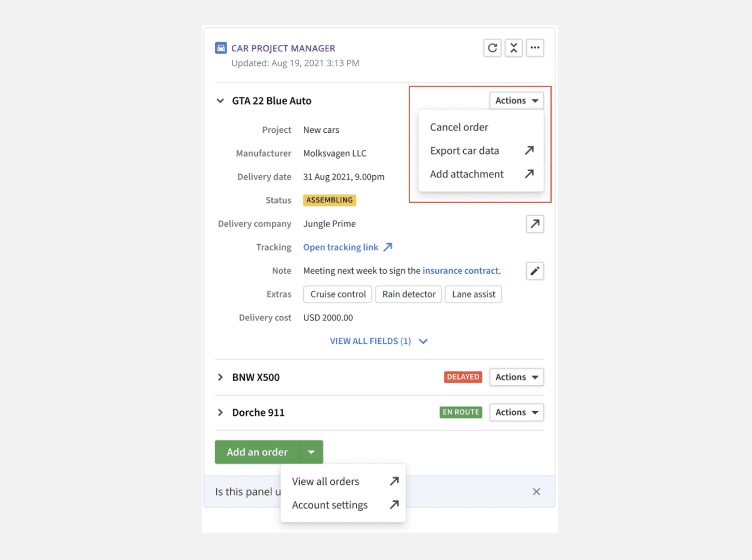The image size is (752, 560).
Task: Click the GTA 22 Blue Auto heading
Action: tap(272, 101)
